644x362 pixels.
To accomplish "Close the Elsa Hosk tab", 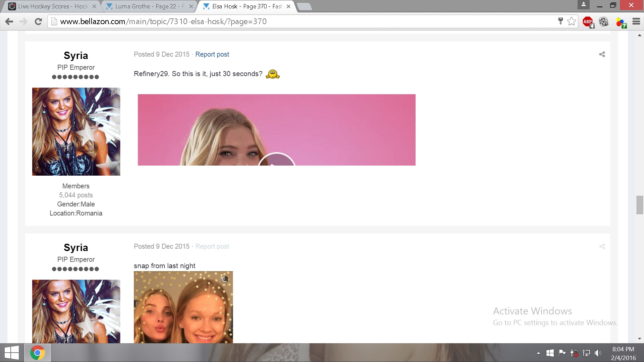I will tap(288, 6).
